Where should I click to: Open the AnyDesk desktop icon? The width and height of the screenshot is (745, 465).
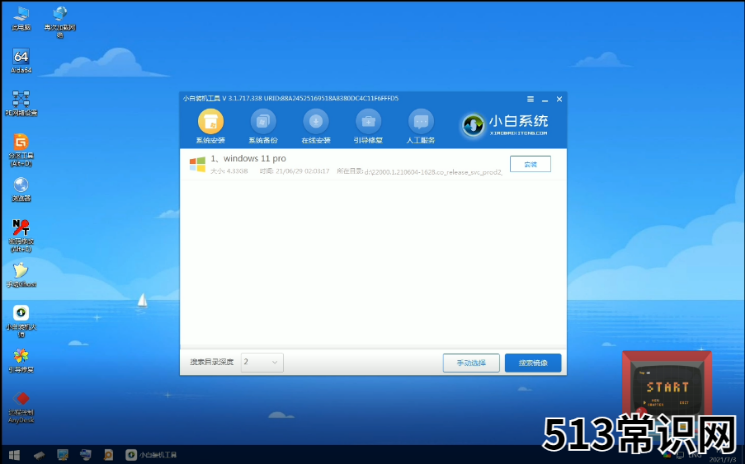click(x=21, y=402)
